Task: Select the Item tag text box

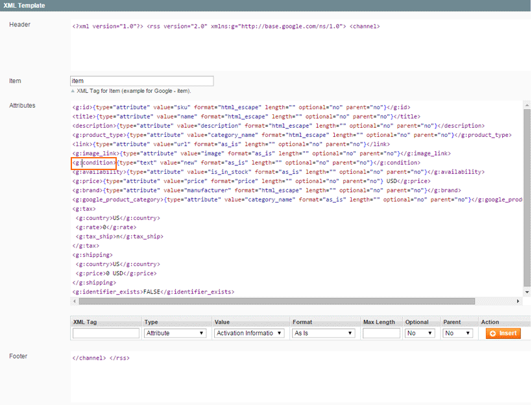Action: pyautogui.click(x=141, y=80)
